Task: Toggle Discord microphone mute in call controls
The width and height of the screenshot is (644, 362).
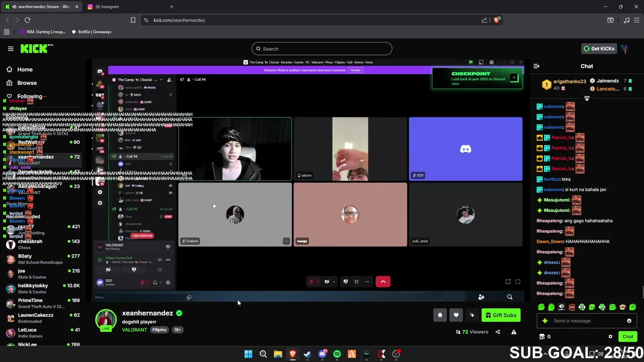Action: [x=311, y=282]
